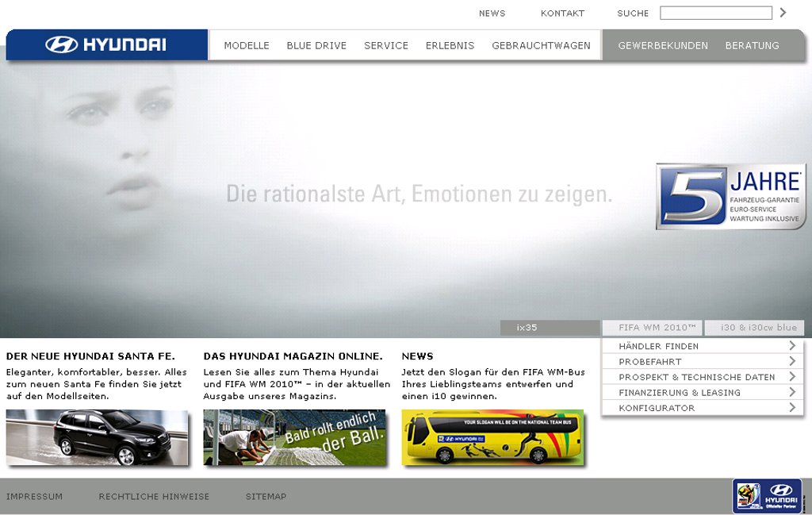Image resolution: width=812 pixels, height=515 pixels.
Task: Click arrow next to Prospekt & Technische Daten
Action: click(x=792, y=377)
